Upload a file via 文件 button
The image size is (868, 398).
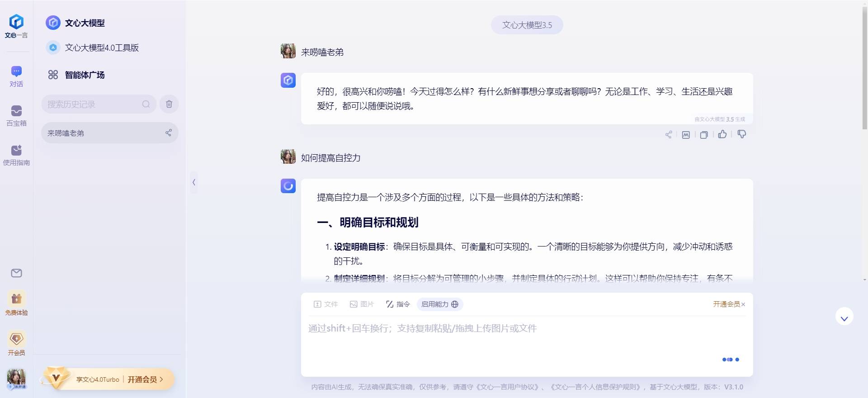(325, 304)
